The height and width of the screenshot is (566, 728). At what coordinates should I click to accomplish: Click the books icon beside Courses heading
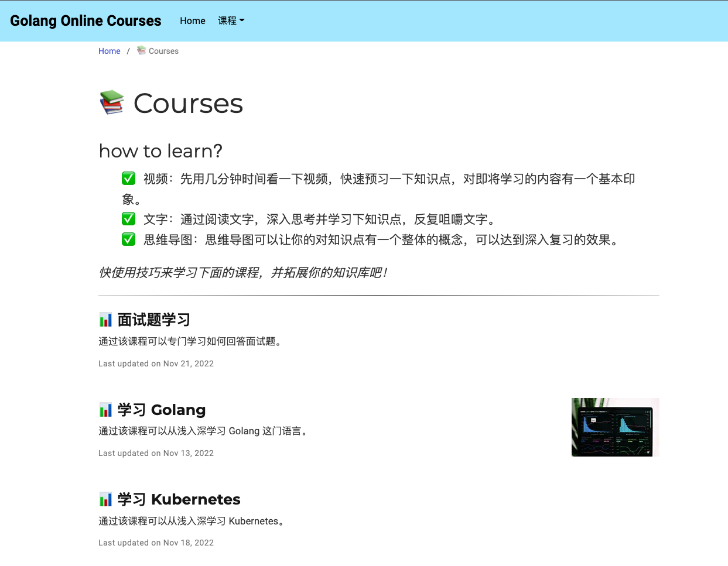(112, 102)
